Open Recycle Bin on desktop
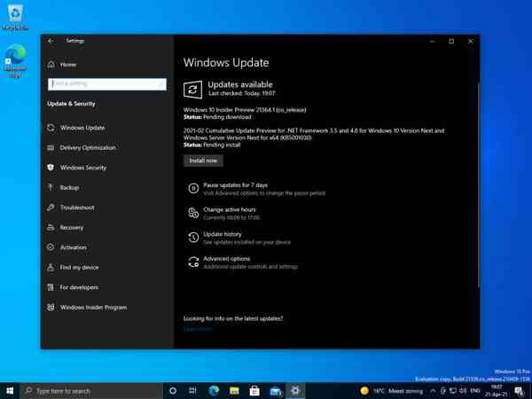Screen dimensions: 532x399 pyautogui.click(x=15, y=18)
